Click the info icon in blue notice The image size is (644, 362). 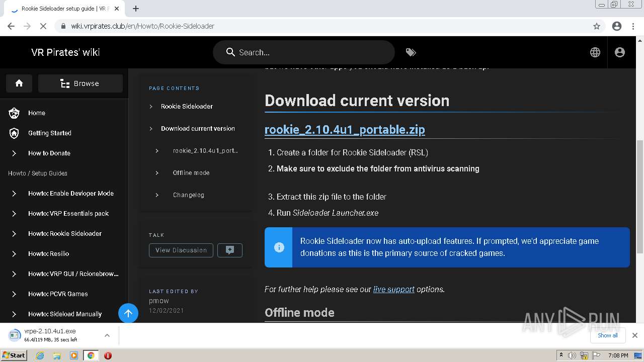pos(279,247)
